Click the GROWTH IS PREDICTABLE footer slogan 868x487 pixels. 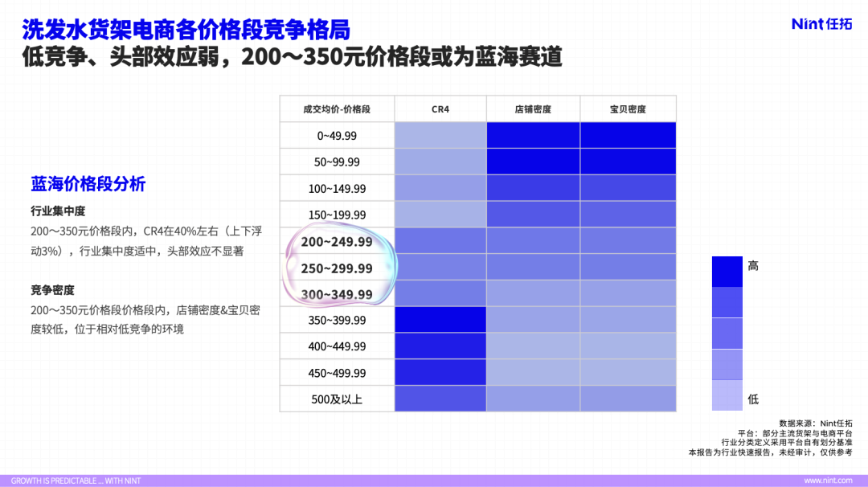(76, 481)
